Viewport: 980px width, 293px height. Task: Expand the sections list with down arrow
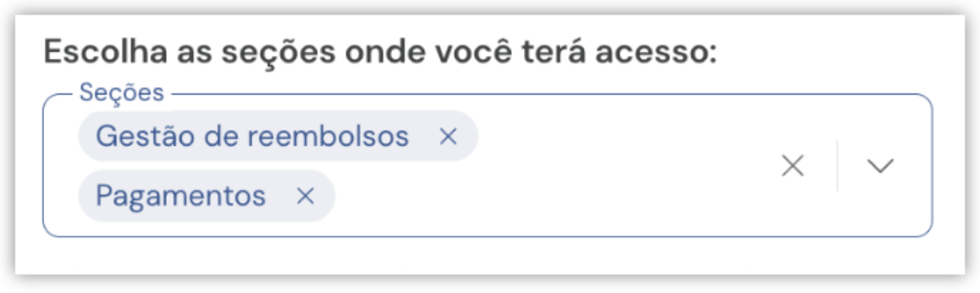pyautogui.click(x=880, y=166)
